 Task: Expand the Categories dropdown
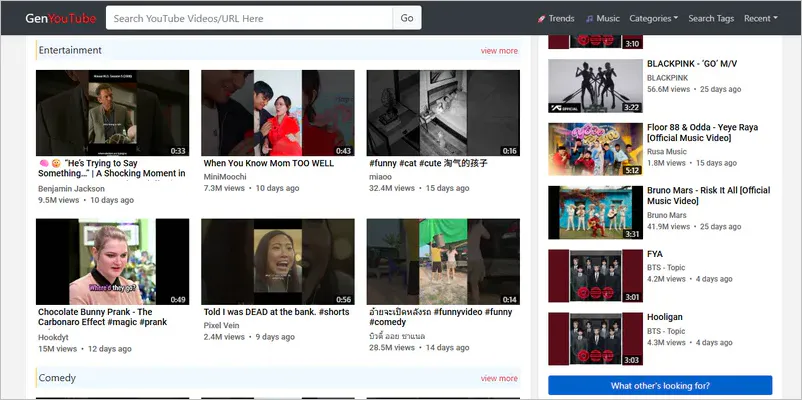pos(654,18)
